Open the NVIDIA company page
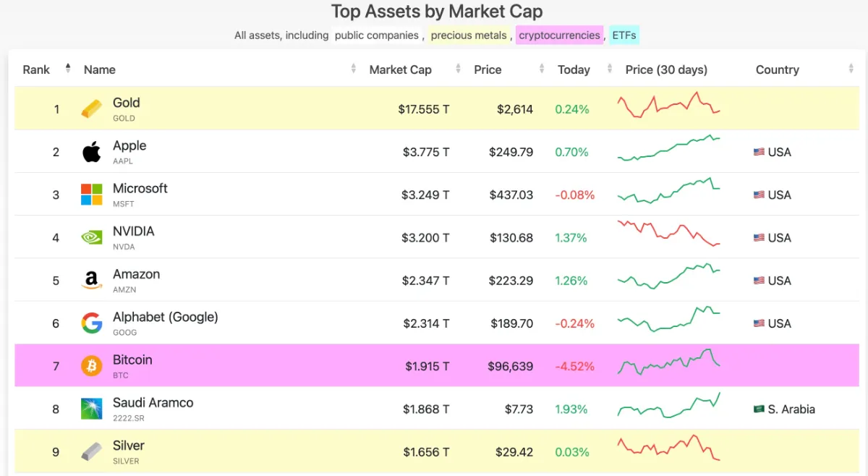 pyautogui.click(x=134, y=231)
